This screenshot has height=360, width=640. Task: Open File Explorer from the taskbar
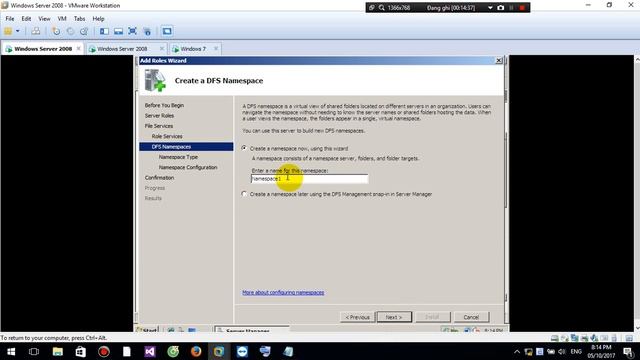tap(58, 351)
